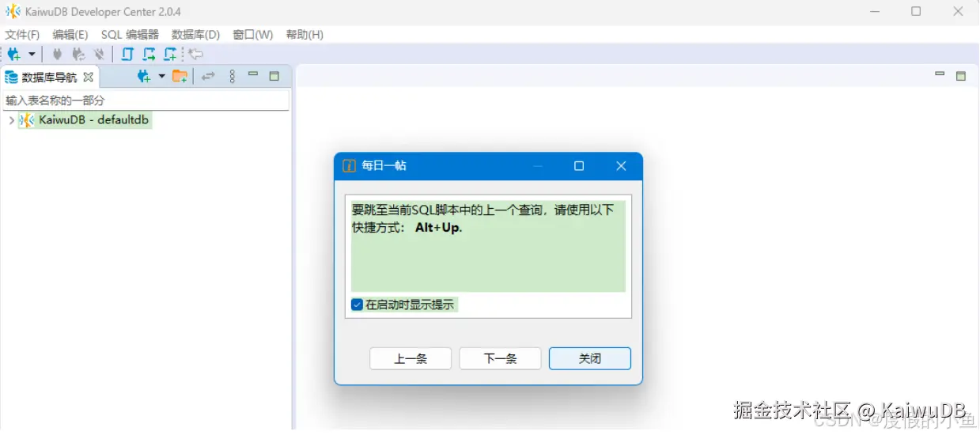Click the reconnect plug icon in main toolbar

[x=78, y=54]
